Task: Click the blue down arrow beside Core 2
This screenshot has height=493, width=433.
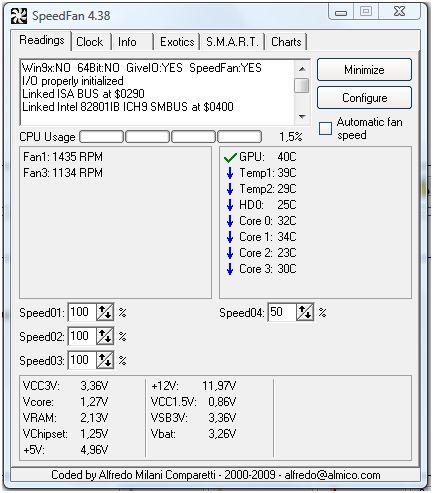Action: tap(230, 253)
